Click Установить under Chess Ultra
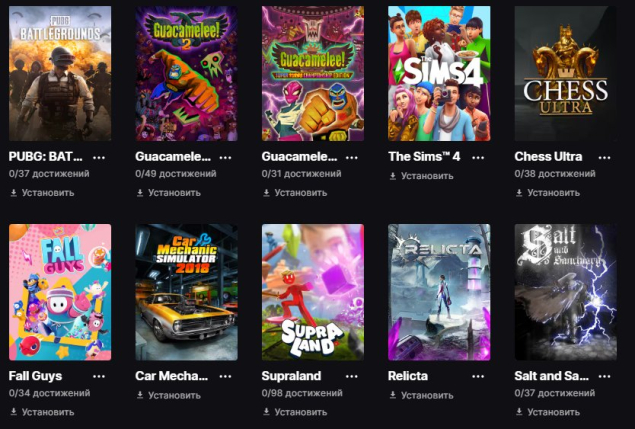Image resolution: width=635 pixels, height=429 pixels. pos(548,193)
